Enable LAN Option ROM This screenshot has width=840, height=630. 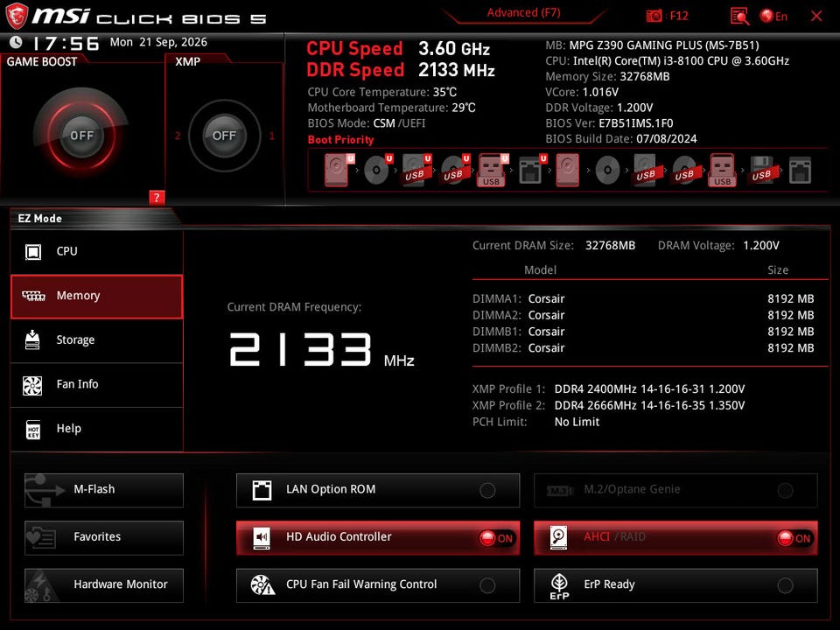(x=378, y=490)
